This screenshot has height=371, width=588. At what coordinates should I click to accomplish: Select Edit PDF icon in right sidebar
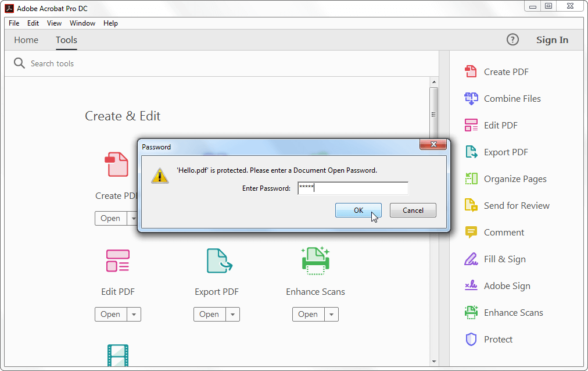point(471,125)
